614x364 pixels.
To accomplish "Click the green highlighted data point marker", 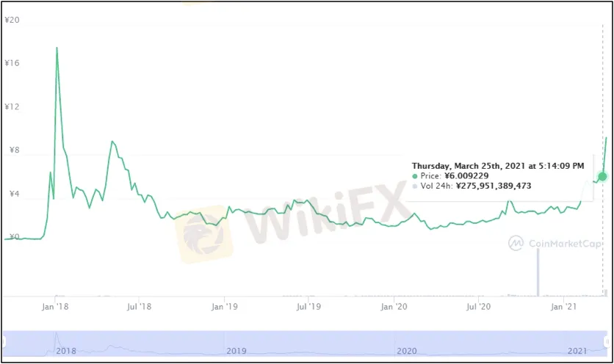I will pyautogui.click(x=603, y=176).
